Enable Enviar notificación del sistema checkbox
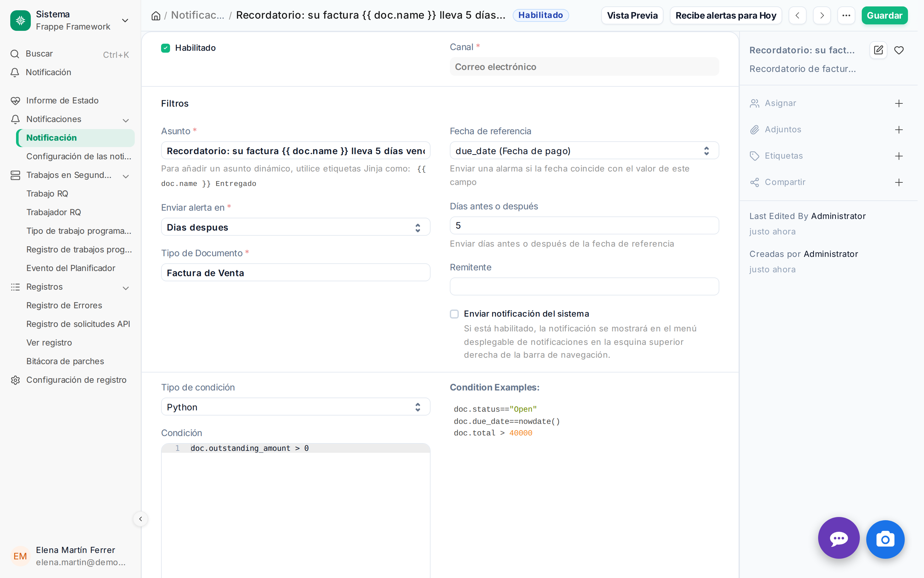This screenshot has width=924, height=578. [x=454, y=314]
